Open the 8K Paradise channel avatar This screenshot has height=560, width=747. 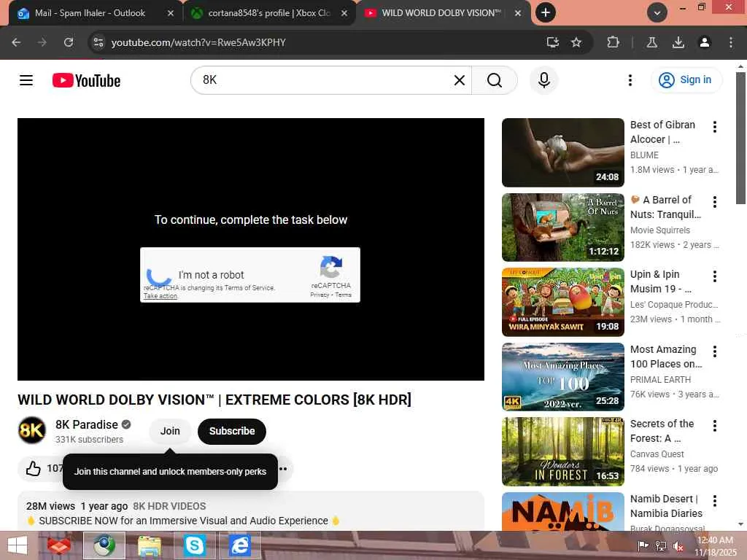(32, 430)
